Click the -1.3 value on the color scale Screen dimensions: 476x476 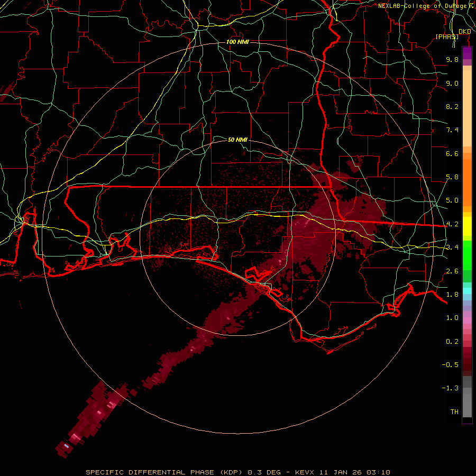click(x=450, y=388)
